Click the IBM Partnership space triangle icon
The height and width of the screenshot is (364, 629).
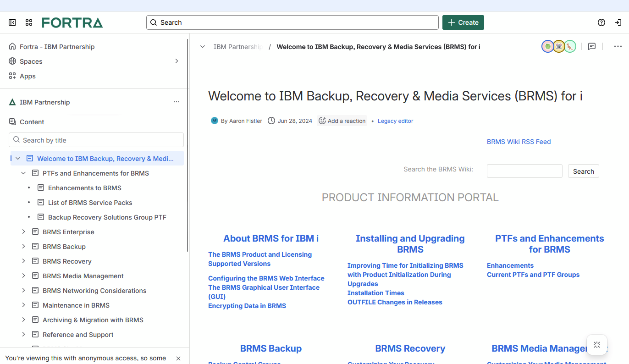pos(12,102)
